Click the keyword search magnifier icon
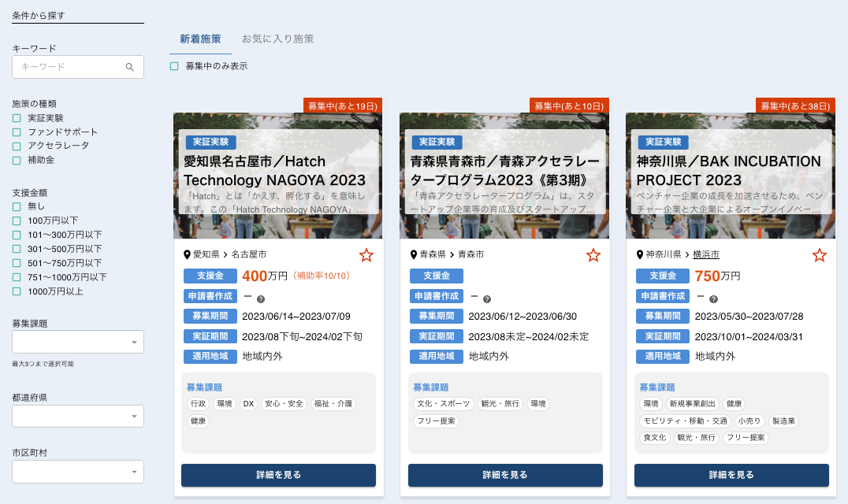 [x=130, y=67]
